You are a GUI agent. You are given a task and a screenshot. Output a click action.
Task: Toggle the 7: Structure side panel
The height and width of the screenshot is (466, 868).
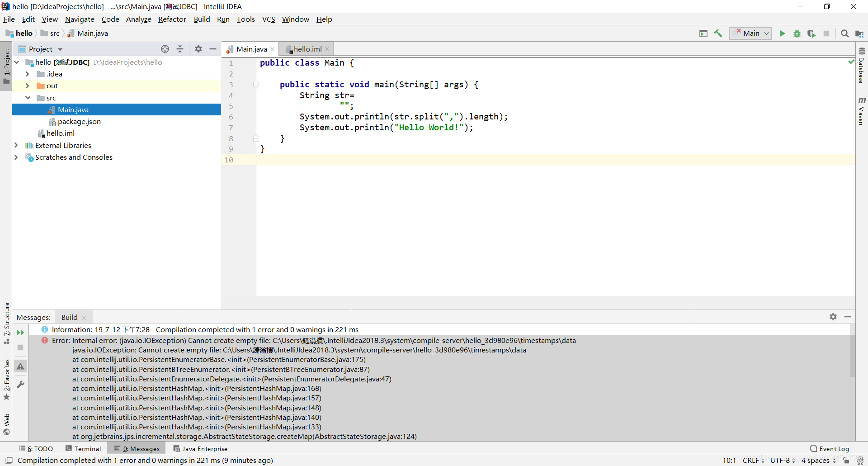tap(6, 323)
